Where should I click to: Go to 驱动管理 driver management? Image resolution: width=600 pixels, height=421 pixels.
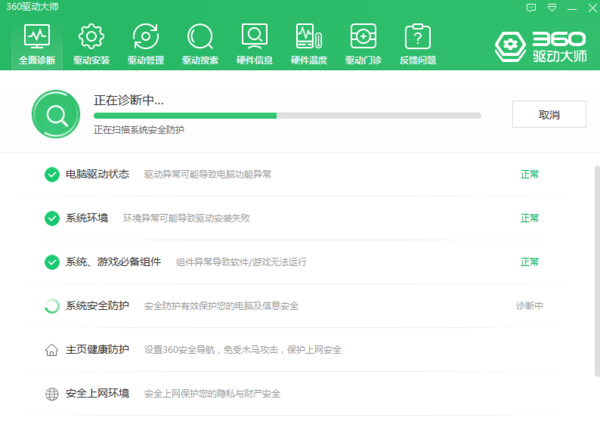(145, 44)
